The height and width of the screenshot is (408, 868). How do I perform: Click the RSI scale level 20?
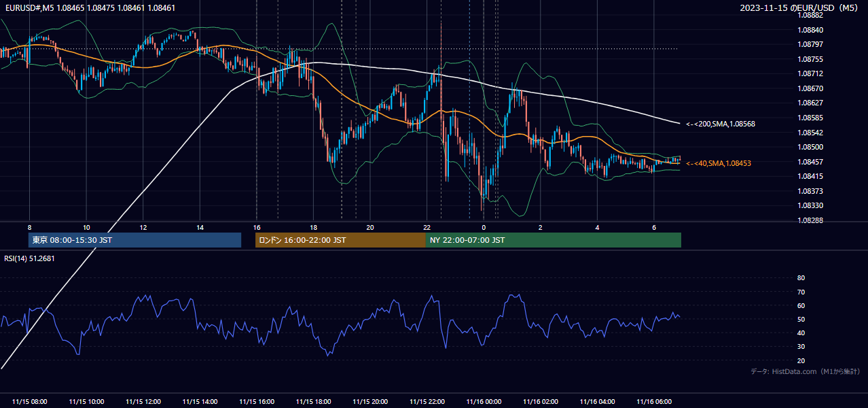801,360
